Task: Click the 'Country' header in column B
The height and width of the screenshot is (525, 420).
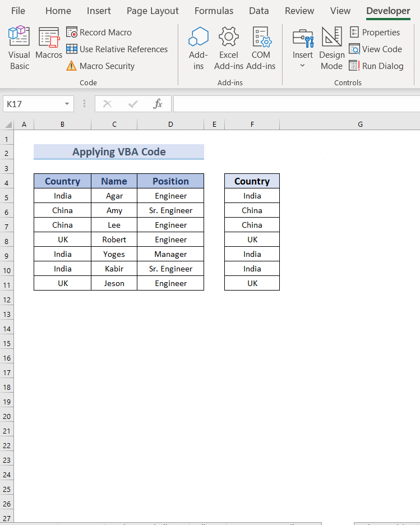Action: [x=63, y=181]
